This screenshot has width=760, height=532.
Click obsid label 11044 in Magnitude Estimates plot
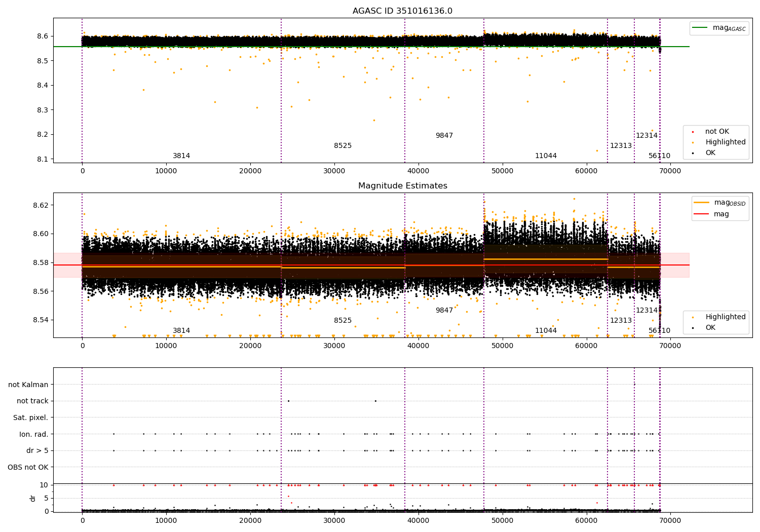coord(546,331)
